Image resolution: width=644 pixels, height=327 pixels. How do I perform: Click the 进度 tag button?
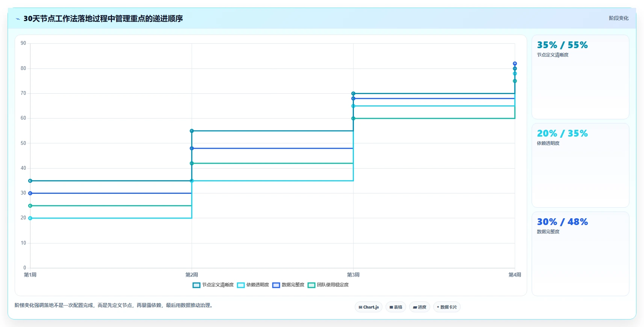[420, 307]
